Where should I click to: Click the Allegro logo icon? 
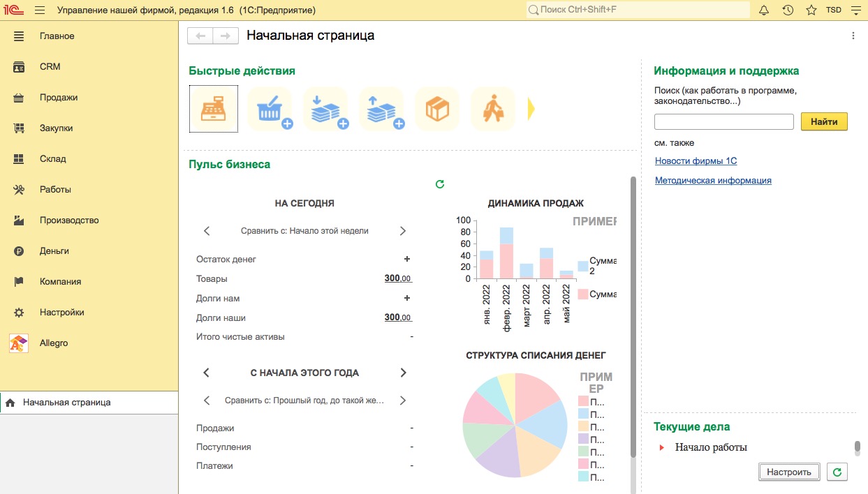[19, 343]
